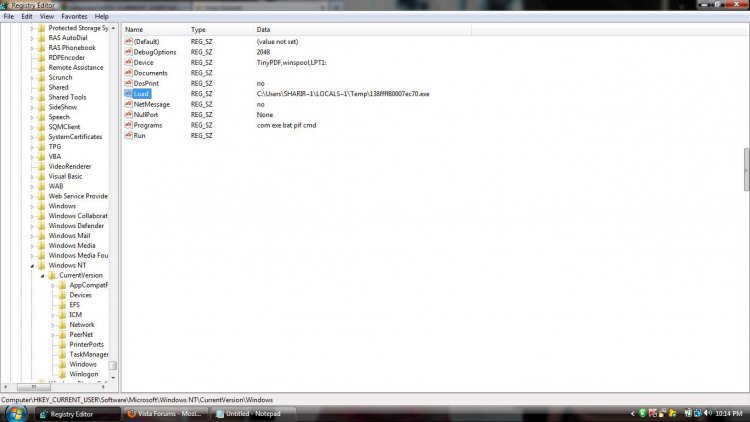The height and width of the screenshot is (422, 750).
Task: Select the SystemCertificates tree item
Action: tap(75, 137)
